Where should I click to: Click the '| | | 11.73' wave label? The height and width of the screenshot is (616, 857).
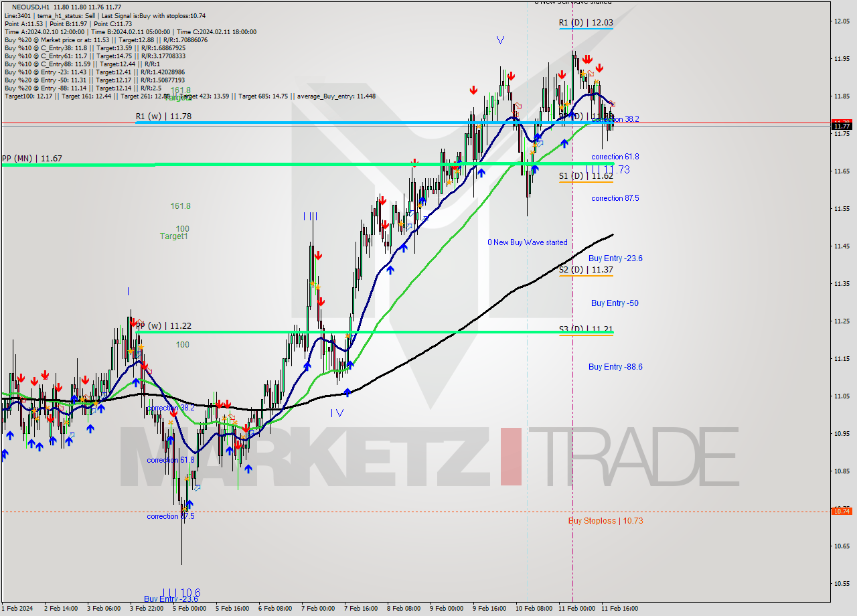(607, 170)
